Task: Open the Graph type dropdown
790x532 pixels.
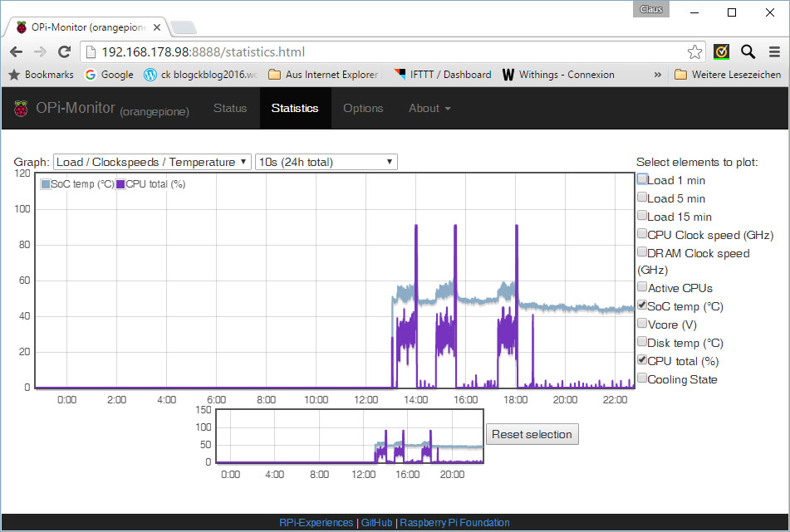Action: tap(152, 162)
